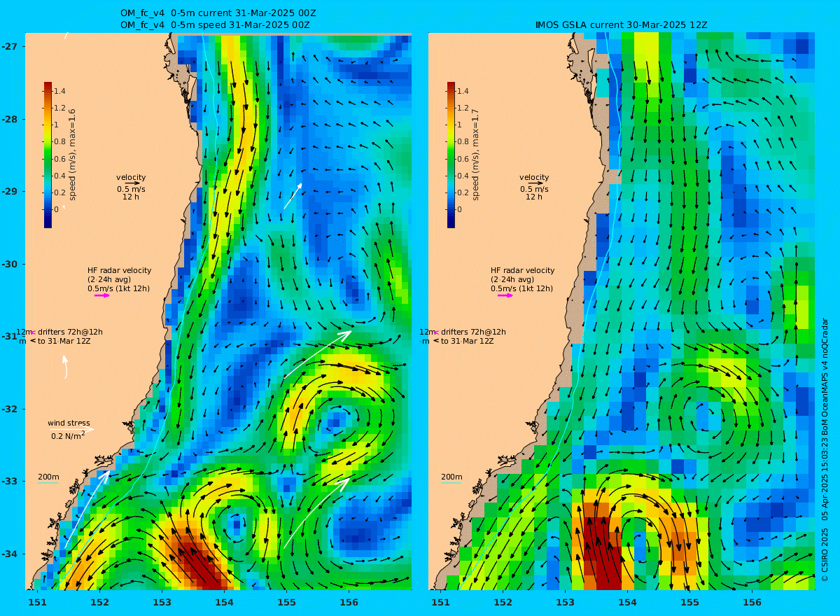Click longitude label '153' under left panel
This screenshot has height=616, width=840.
(162, 602)
